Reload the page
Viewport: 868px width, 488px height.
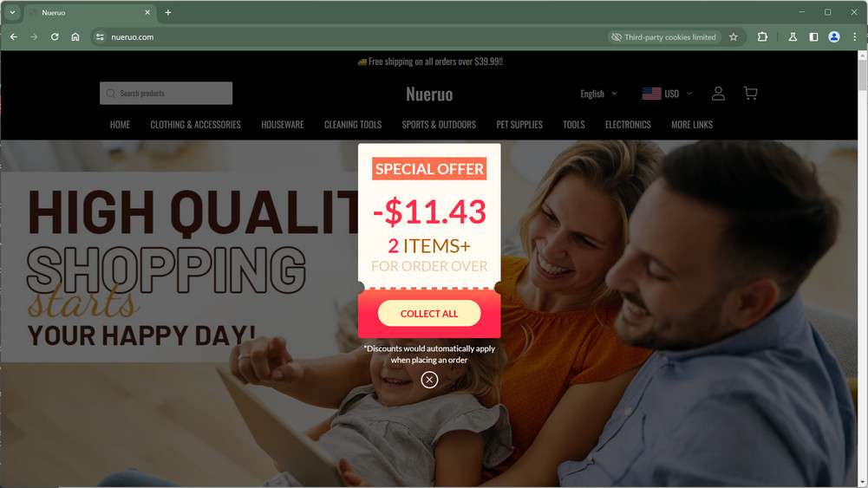click(x=55, y=37)
